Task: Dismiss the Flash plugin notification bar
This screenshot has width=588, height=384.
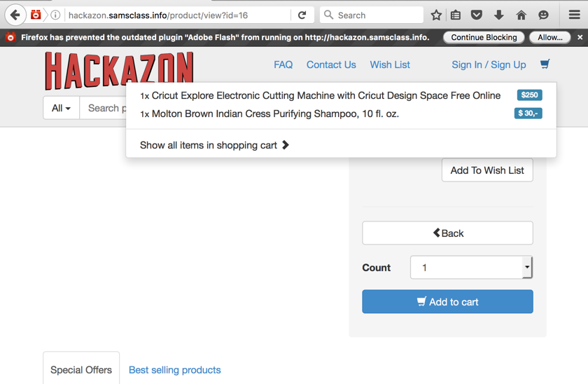Action: [x=580, y=37]
